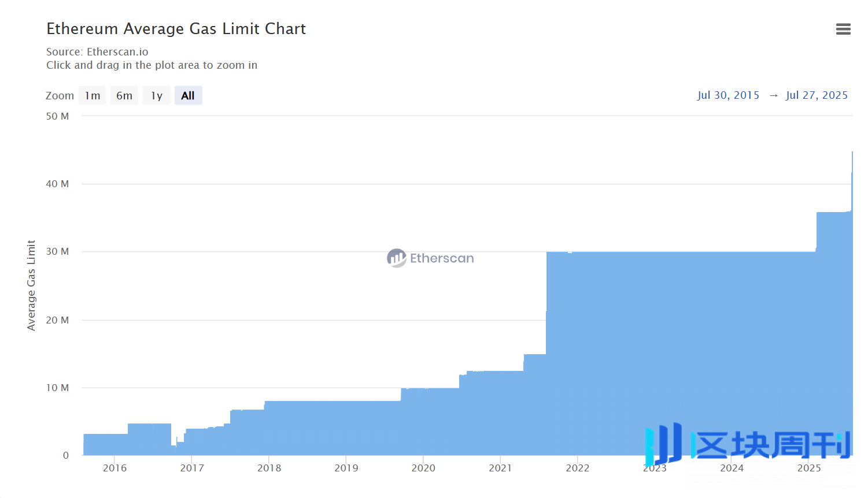This screenshot has height=498, width=868.
Task: Click the 10 M y-axis label
Action: (x=57, y=388)
